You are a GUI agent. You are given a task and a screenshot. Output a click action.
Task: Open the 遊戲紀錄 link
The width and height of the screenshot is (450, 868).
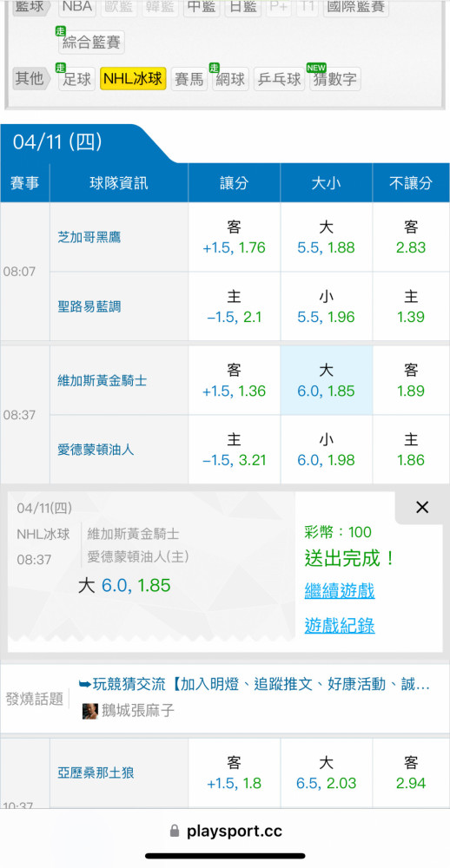click(340, 626)
